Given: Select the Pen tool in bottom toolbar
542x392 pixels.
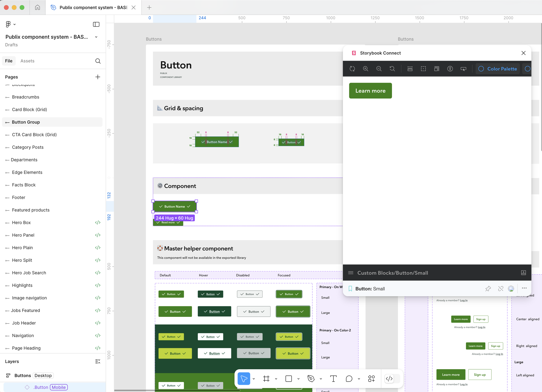Looking at the screenshot, I should (x=311, y=378).
